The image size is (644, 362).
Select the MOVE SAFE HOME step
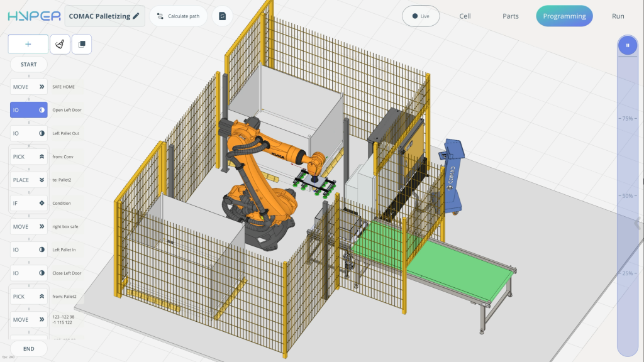(29, 87)
